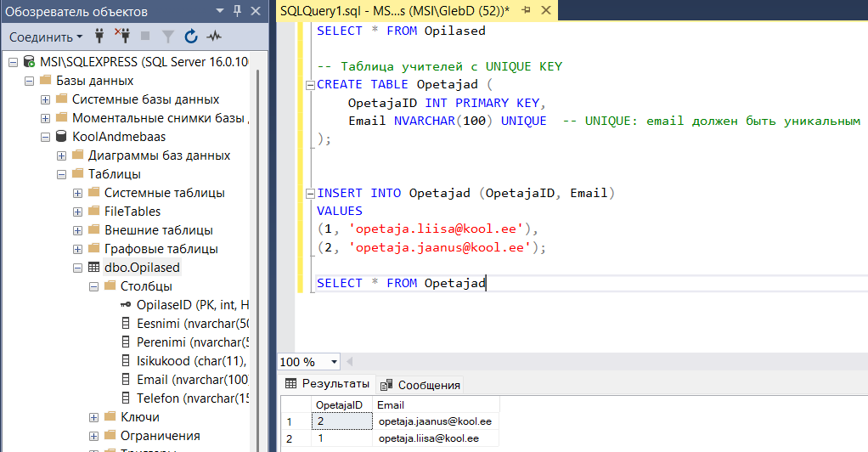Image resolution: width=868 pixels, height=452 pixels.
Task: Select the Ключи folder icon
Action: point(110,416)
